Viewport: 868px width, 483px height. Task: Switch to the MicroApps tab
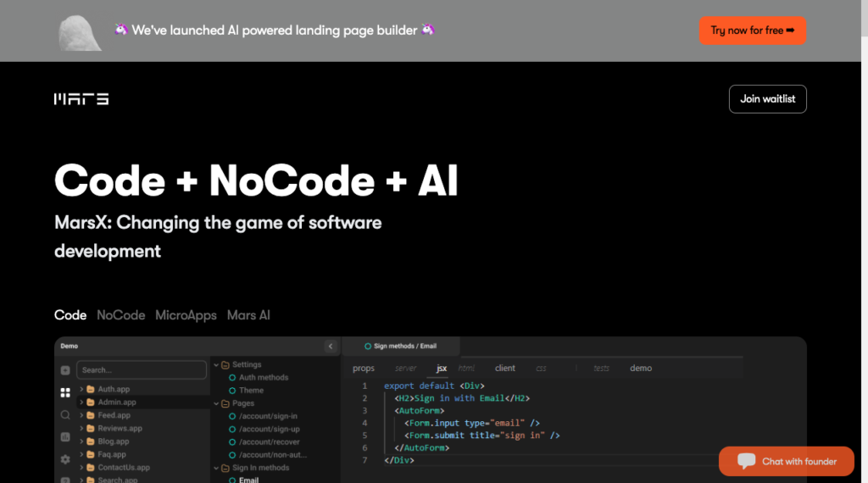(x=186, y=315)
